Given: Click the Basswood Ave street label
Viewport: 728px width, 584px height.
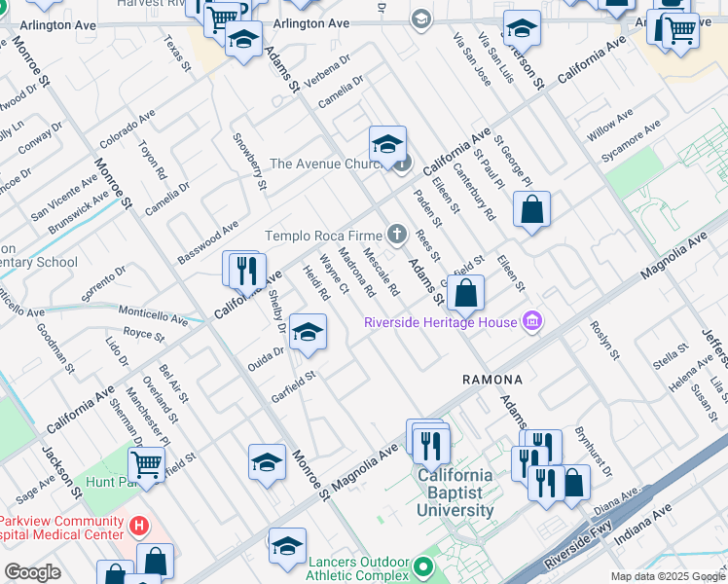Looking at the screenshot, I should point(208,242).
